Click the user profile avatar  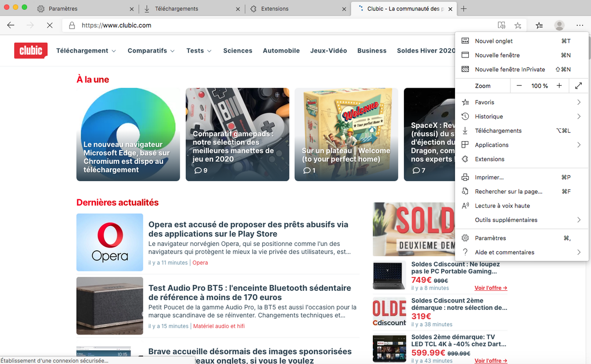coord(559,26)
